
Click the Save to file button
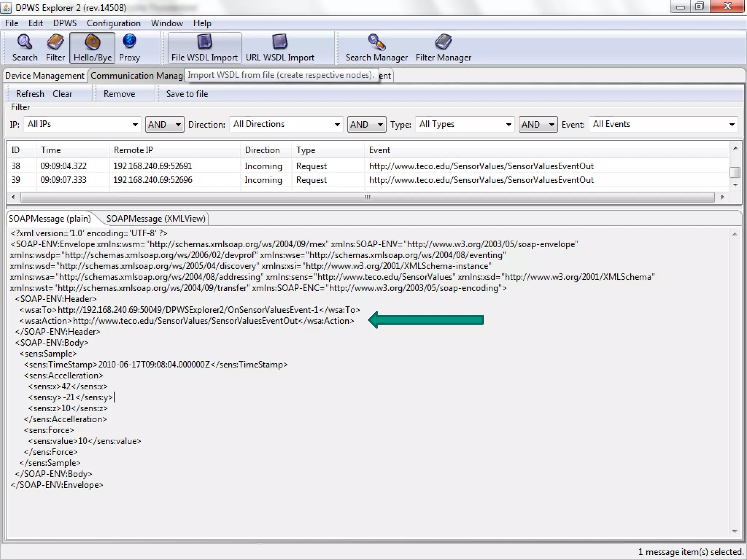click(x=187, y=94)
